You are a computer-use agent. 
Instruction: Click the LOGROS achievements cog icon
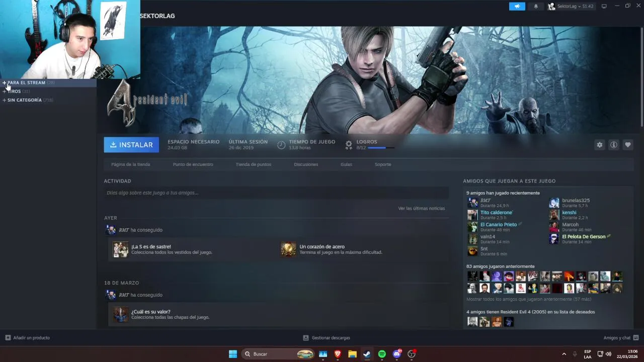click(x=349, y=145)
